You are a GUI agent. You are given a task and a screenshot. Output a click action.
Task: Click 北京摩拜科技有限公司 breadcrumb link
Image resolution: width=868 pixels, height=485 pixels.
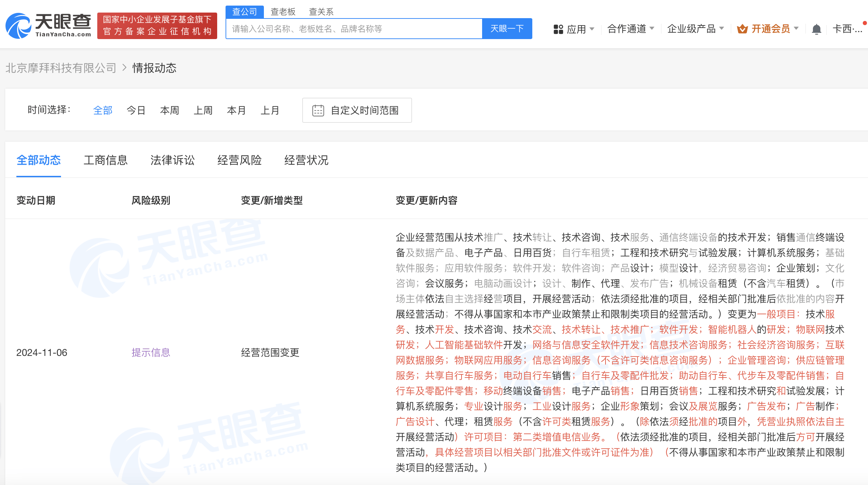[x=60, y=68]
